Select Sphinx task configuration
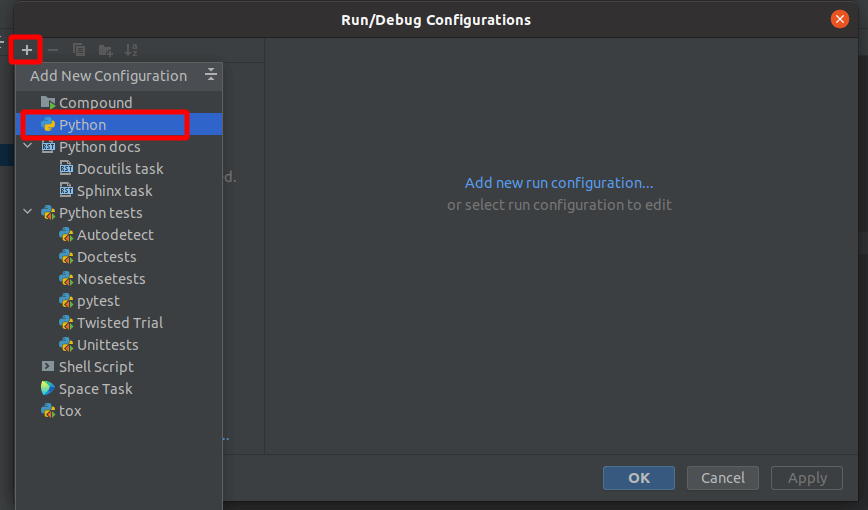868x510 pixels. [114, 191]
